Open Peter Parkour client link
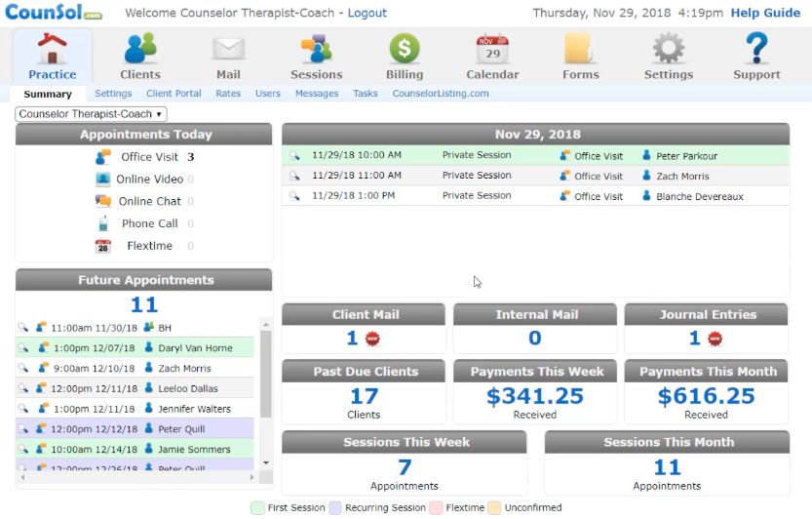Viewport: 812px width, 519px height. coord(686,156)
